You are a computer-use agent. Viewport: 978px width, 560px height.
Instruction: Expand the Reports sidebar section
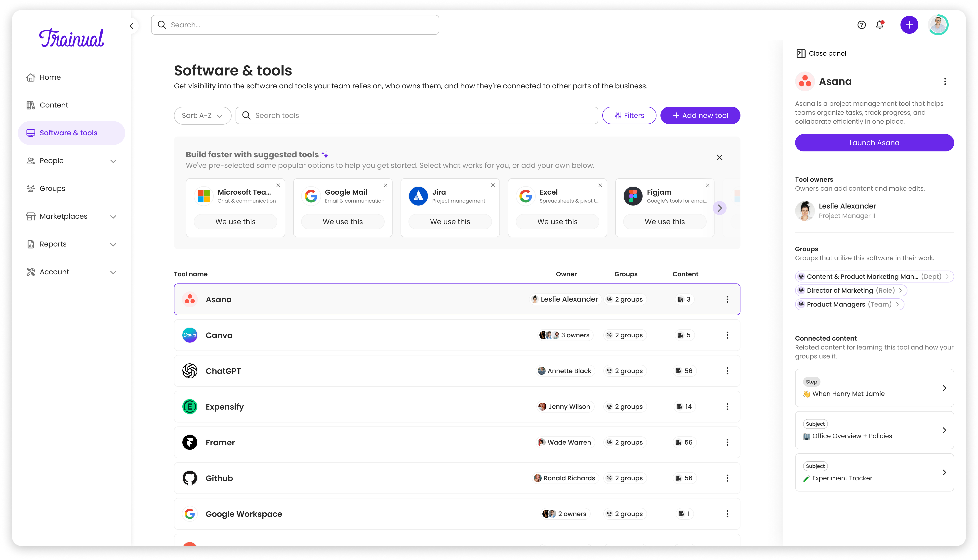[113, 245]
